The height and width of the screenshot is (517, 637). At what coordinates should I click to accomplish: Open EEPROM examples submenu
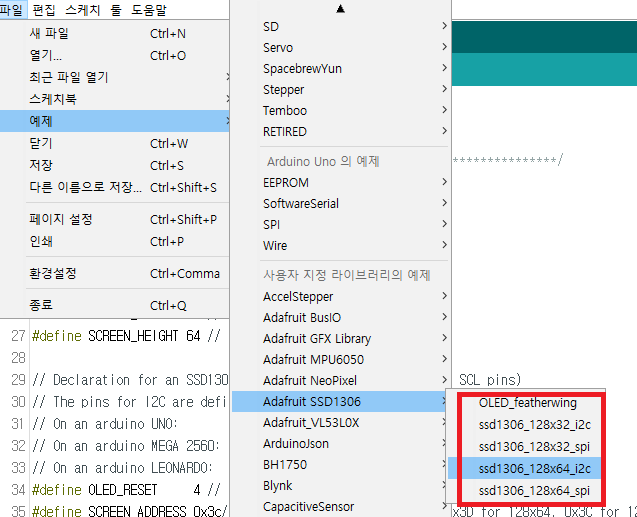[x=340, y=182]
